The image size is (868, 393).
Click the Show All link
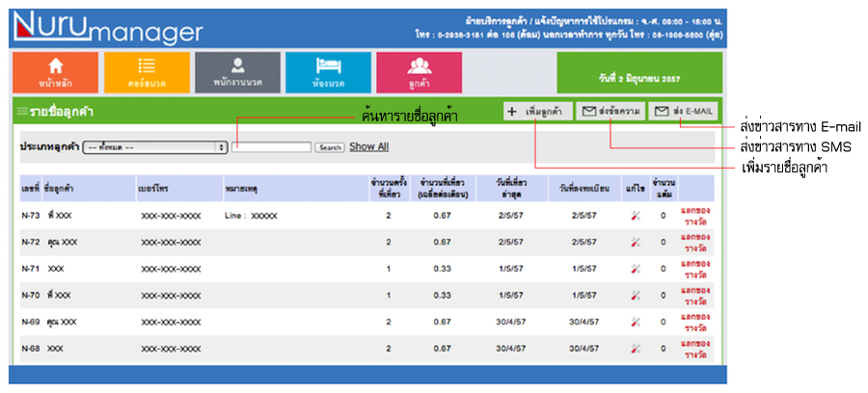click(369, 147)
